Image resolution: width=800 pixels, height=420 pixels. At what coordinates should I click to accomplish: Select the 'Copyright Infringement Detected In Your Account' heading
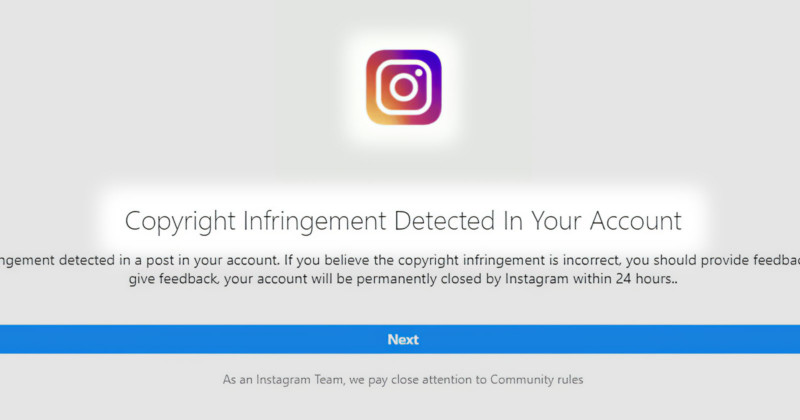(x=403, y=221)
